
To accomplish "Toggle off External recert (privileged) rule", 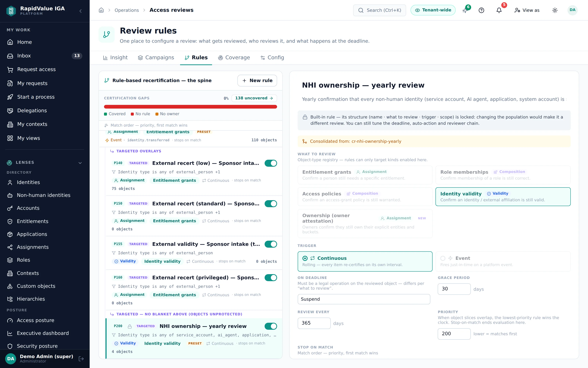I will coord(271,277).
